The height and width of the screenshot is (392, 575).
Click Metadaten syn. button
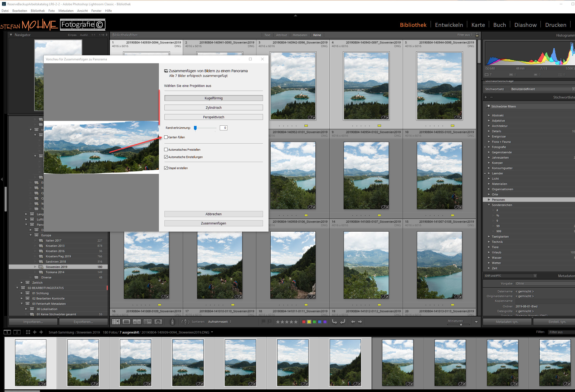pos(507,322)
